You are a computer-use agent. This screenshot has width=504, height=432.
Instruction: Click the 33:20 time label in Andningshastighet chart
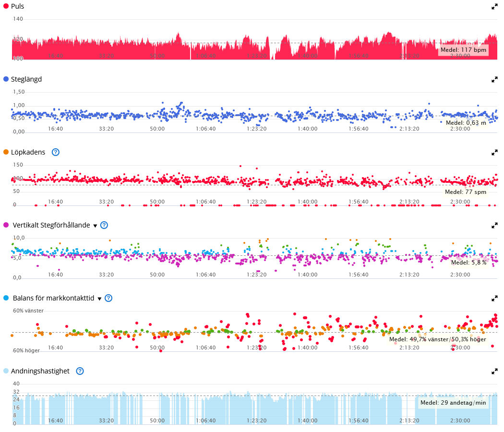[107, 421]
